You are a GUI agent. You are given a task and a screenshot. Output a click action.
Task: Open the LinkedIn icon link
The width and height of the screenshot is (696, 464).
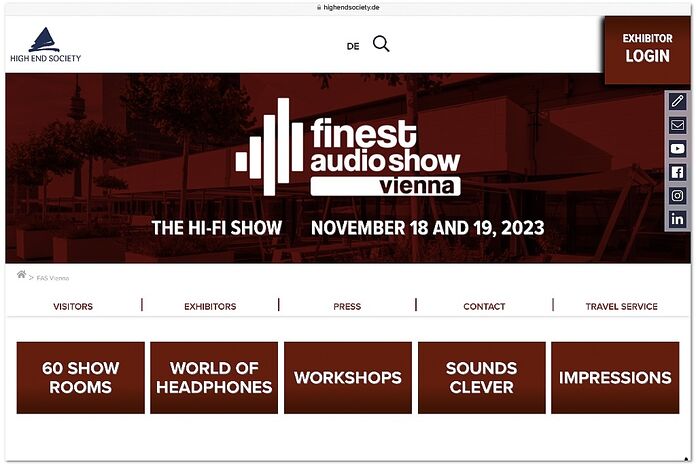point(677,219)
